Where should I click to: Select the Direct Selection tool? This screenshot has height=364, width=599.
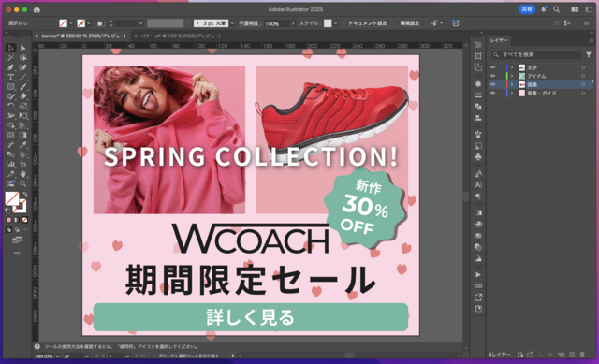pos(22,48)
